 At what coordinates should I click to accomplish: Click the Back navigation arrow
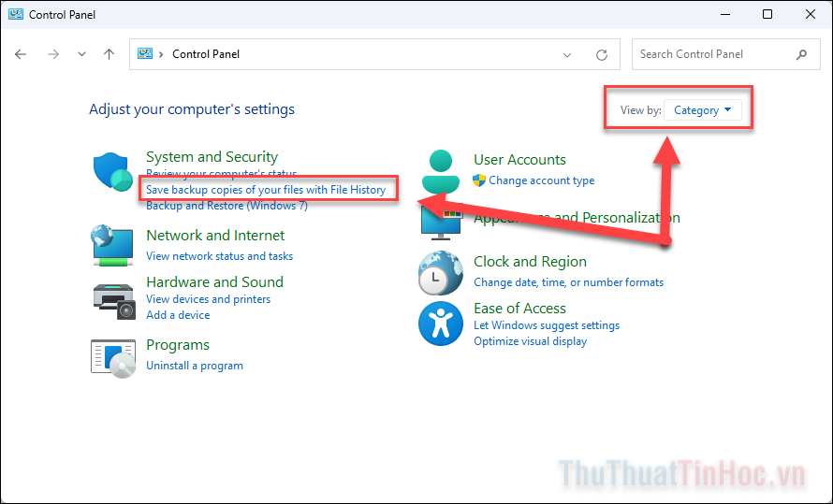click(x=22, y=54)
